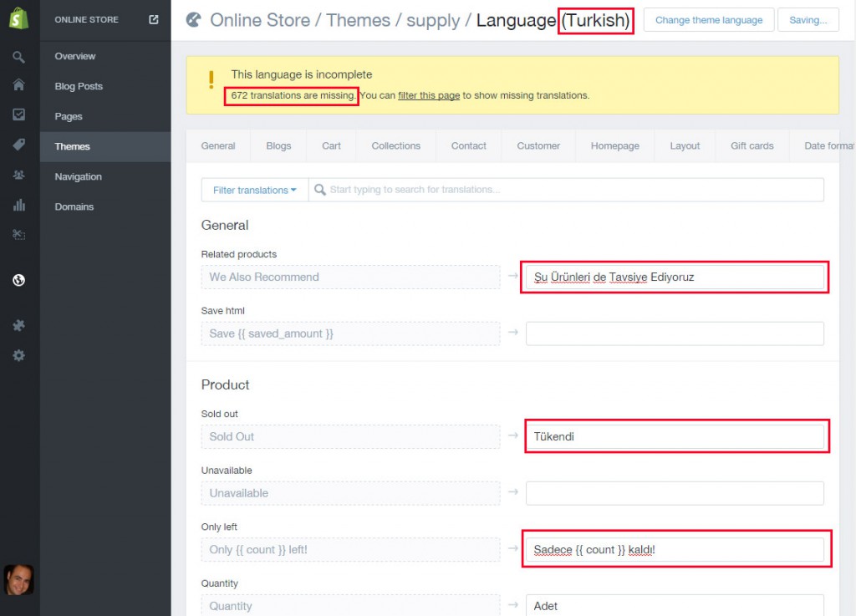Viewport: 856px width, 616px height.
Task: Select the Online Store globe icon
Action: coord(18,281)
